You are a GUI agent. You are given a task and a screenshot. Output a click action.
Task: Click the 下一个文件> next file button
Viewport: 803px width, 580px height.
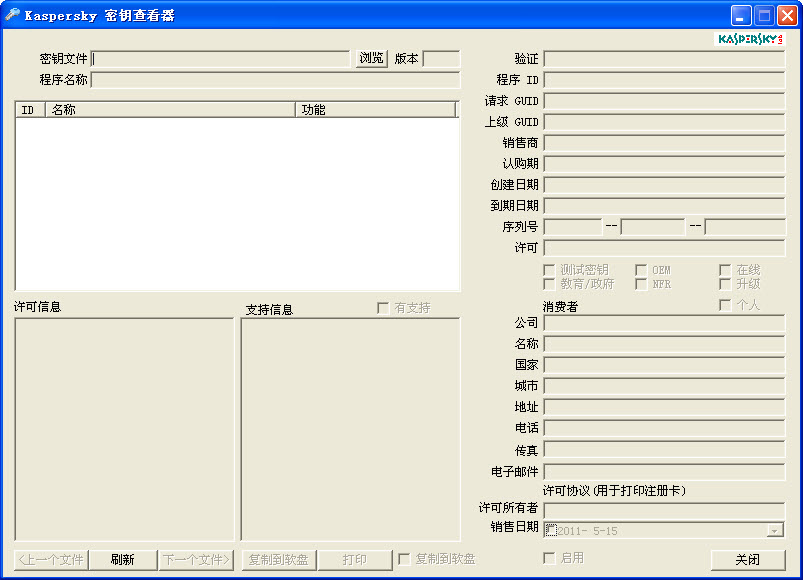point(196,560)
